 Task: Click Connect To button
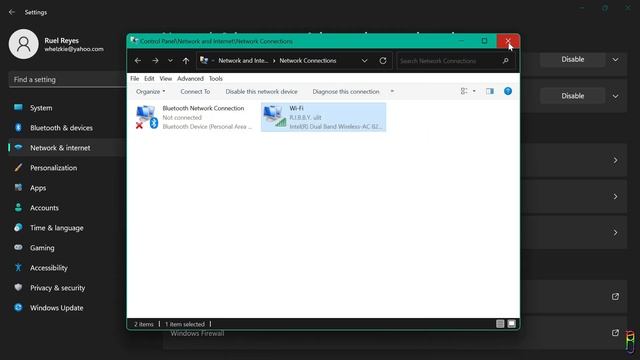pyautogui.click(x=195, y=91)
